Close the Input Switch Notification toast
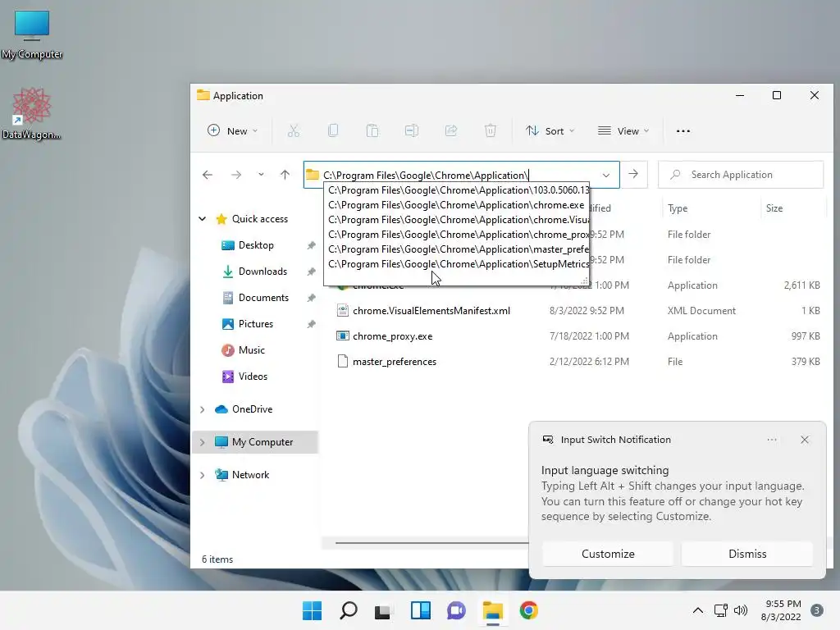This screenshot has height=630, width=840. [805, 440]
